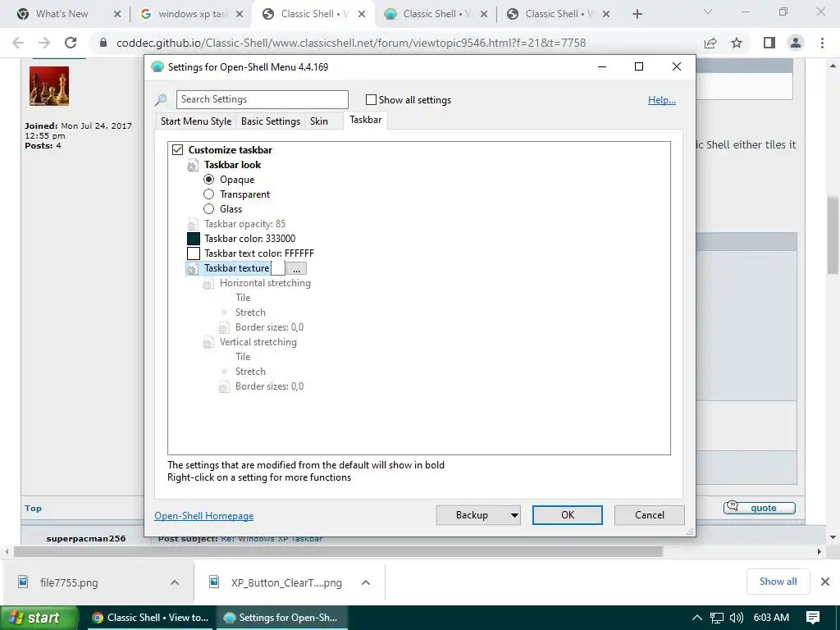Click the gear icon beside Horizontal stretching
The image size is (840, 630).
point(208,284)
